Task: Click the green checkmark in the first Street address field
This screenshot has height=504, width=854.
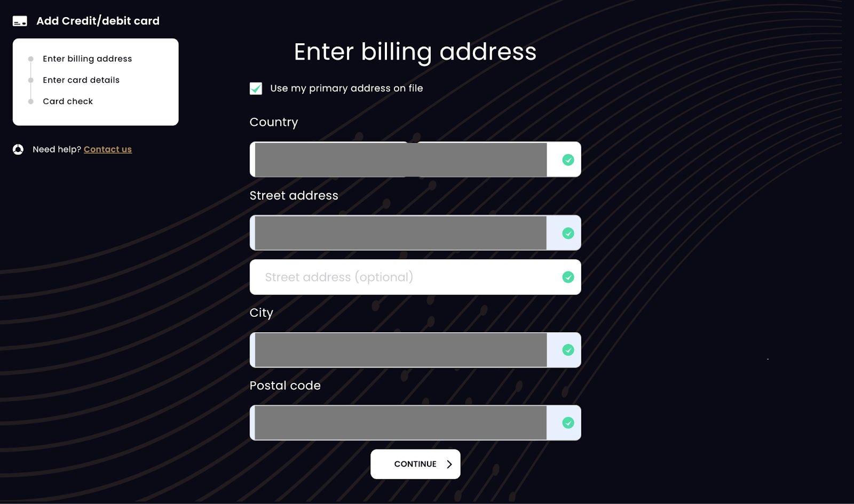Action: tap(568, 233)
